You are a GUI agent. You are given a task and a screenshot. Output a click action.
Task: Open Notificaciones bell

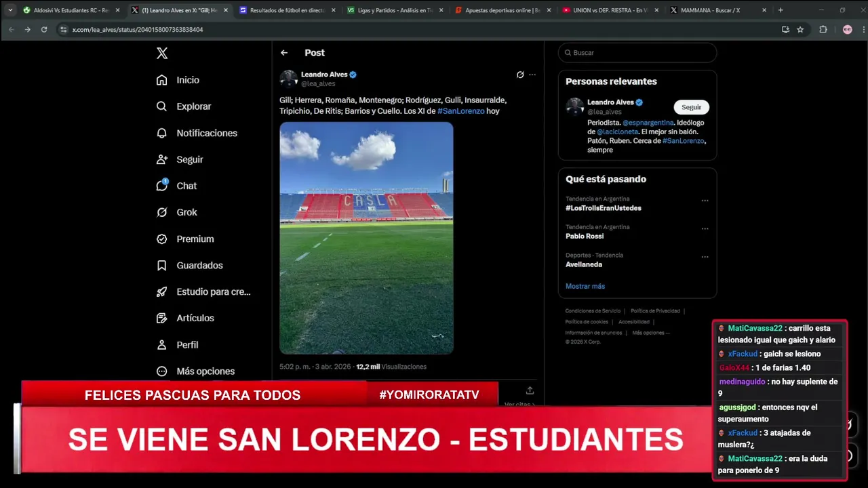tap(197, 133)
